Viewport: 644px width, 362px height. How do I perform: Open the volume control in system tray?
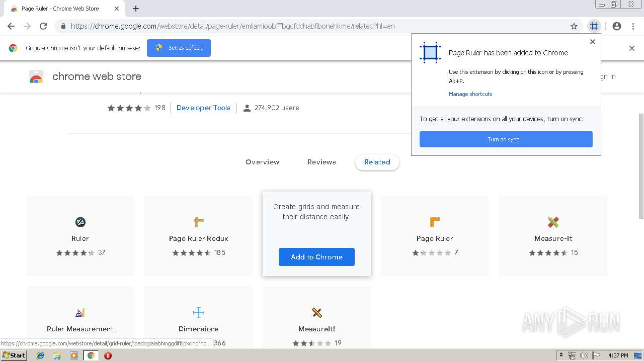[x=584, y=355]
